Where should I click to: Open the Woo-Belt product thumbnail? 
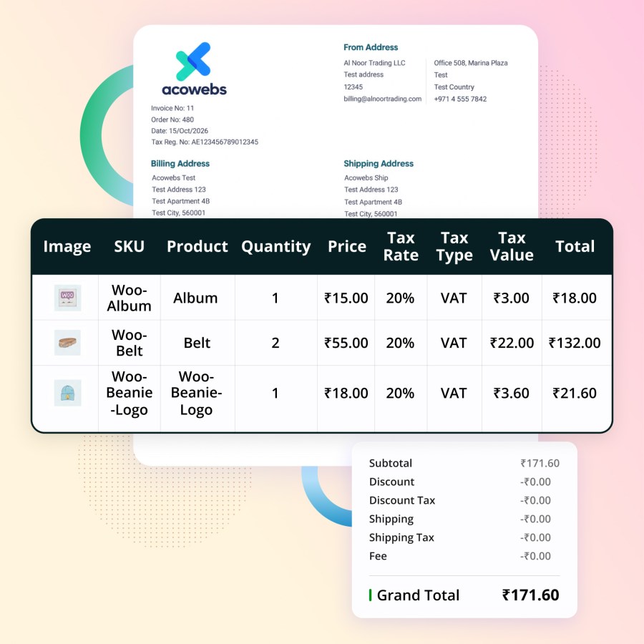pyautogui.click(x=67, y=343)
